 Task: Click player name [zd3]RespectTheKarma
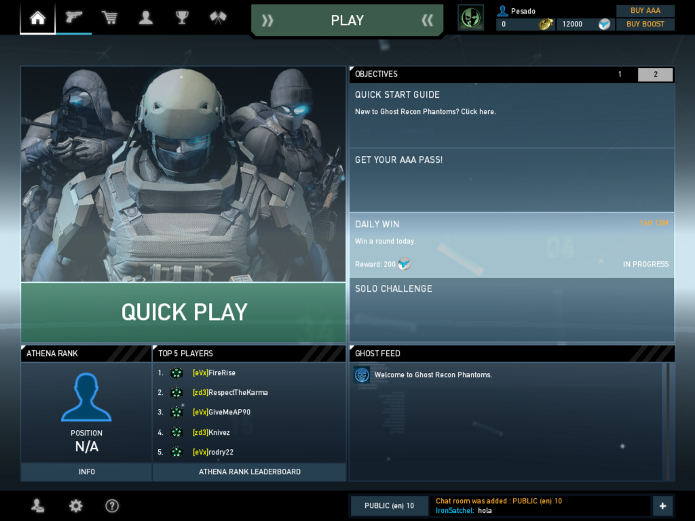pos(230,392)
